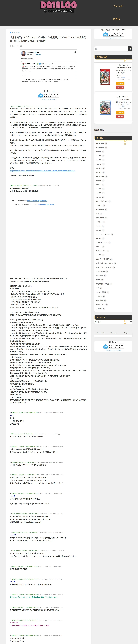Open category イラスト

click(99, 296)
